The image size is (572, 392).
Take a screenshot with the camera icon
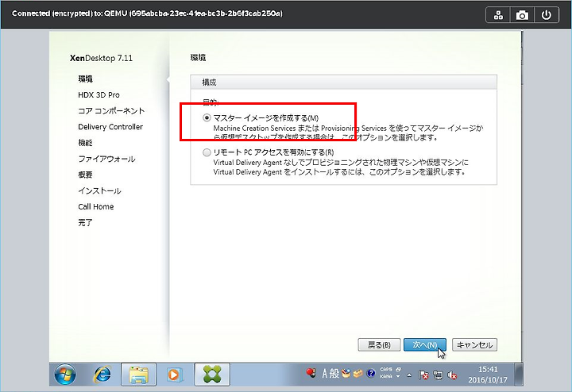click(522, 15)
